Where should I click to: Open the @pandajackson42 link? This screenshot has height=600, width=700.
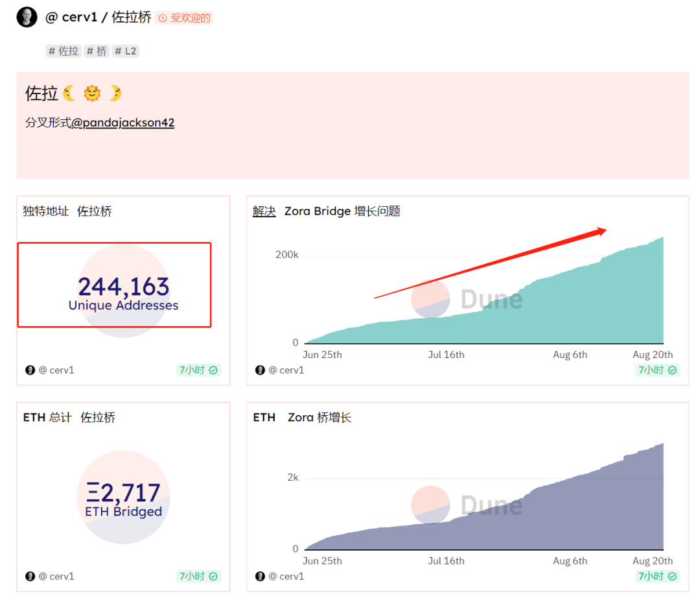122,123
